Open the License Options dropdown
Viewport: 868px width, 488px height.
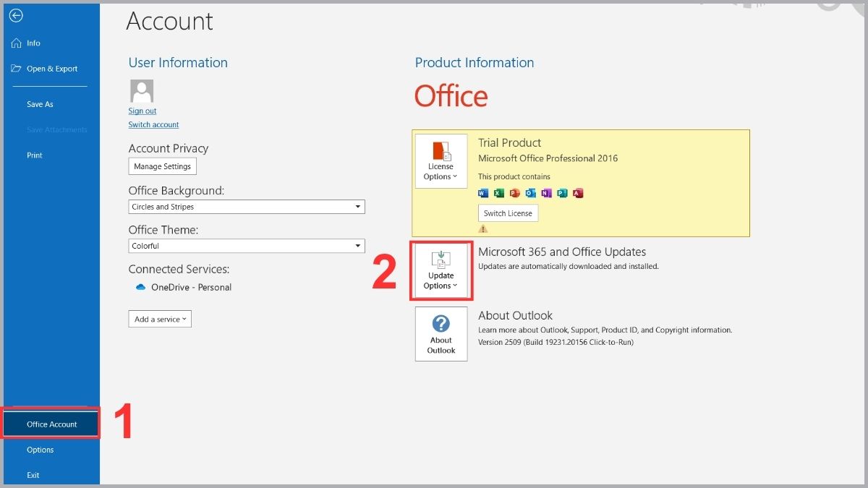(441, 161)
